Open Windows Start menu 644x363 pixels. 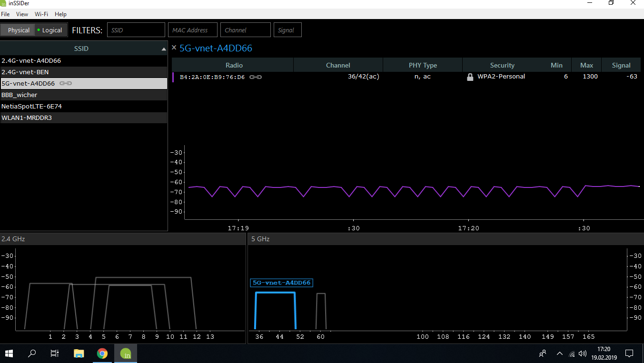(9, 353)
